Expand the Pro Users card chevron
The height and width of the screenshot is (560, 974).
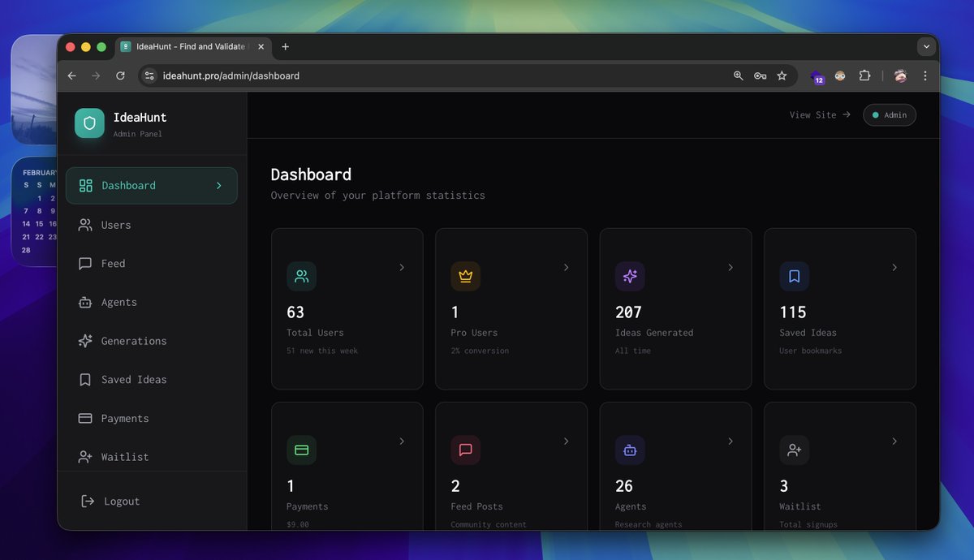tap(566, 267)
